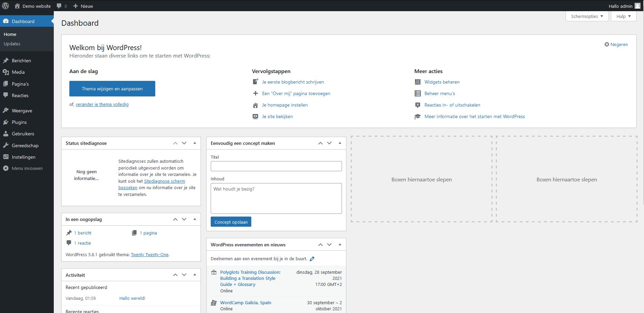
Task: Click the Dashboard gauge icon in the sidebar
Action: 6,21
